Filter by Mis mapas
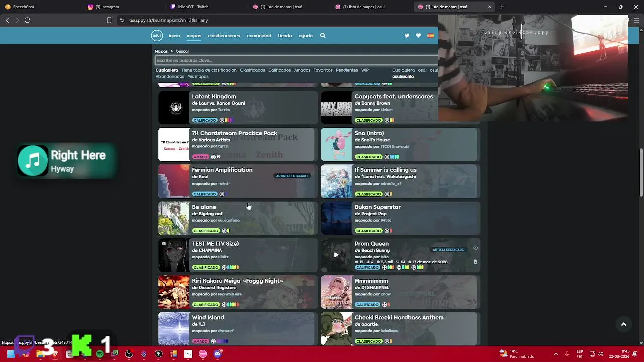Viewport: 644px width, 362px height. (x=198, y=77)
